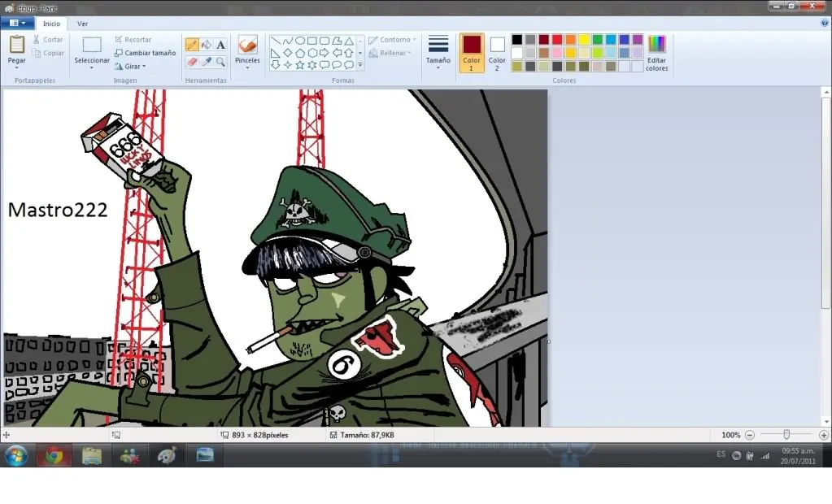Image resolution: width=832 pixels, height=504 pixels.
Task: Click the status bar text "893 × 828píxeles"
Action: coord(260,435)
